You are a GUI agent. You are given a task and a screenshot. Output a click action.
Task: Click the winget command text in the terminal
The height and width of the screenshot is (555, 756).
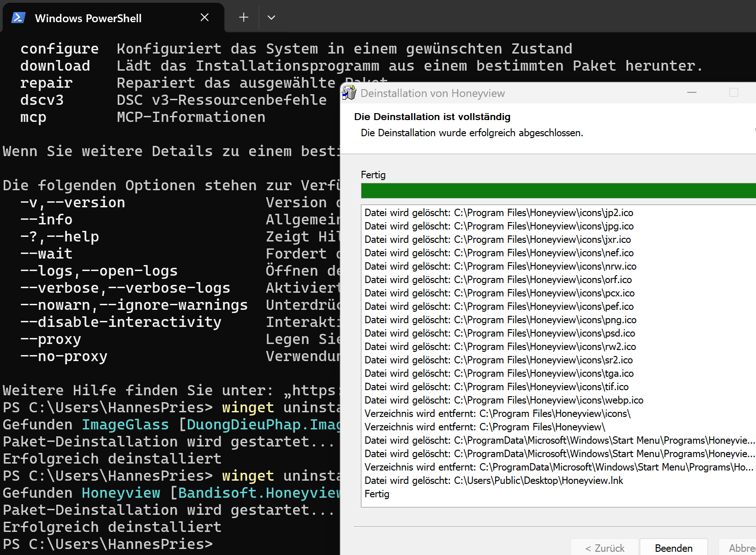click(x=248, y=407)
